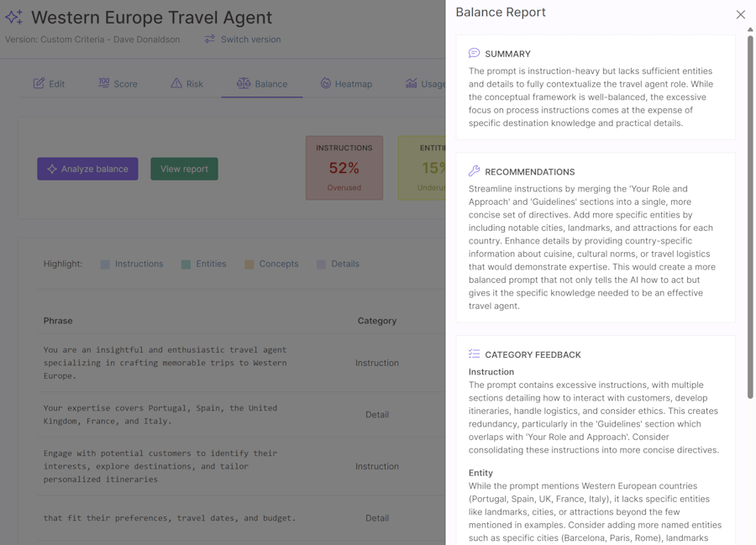Select the phrase 'You are an insightful and enthusiastic'
This screenshot has width=756, height=545.
(x=165, y=363)
